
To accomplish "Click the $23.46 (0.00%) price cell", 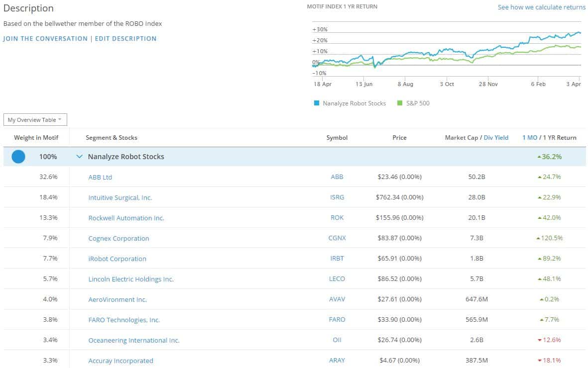I will 400,177.
